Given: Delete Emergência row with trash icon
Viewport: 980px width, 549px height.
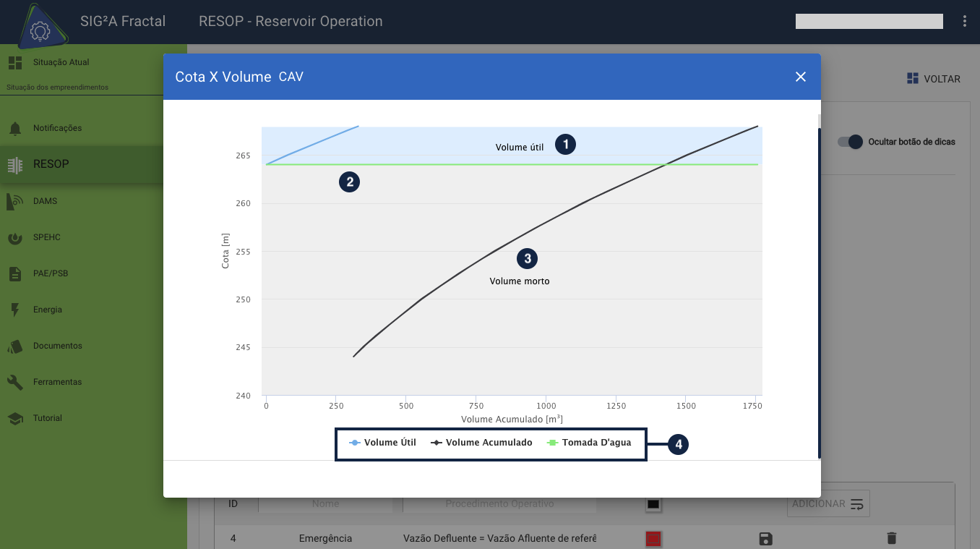Looking at the screenshot, I should (x=891, y=538).
